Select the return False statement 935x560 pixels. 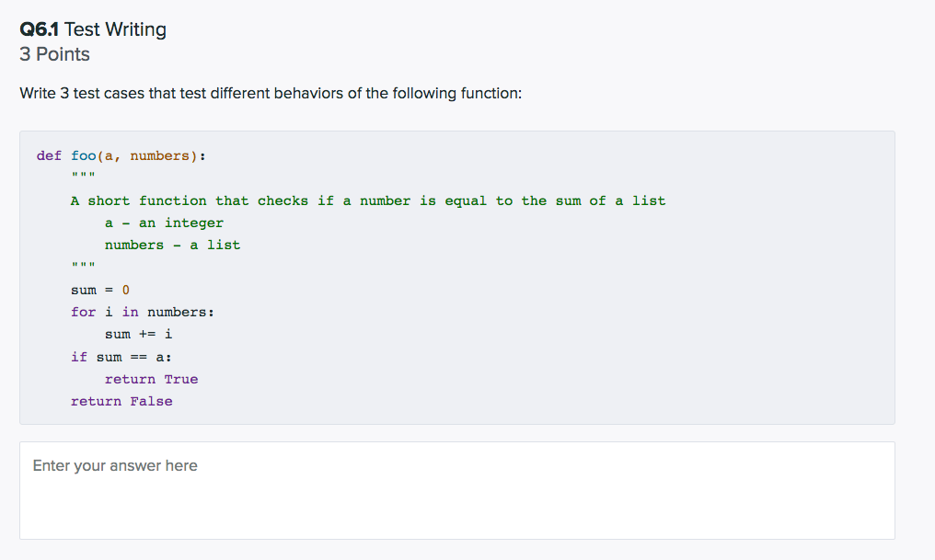[121, 401]
